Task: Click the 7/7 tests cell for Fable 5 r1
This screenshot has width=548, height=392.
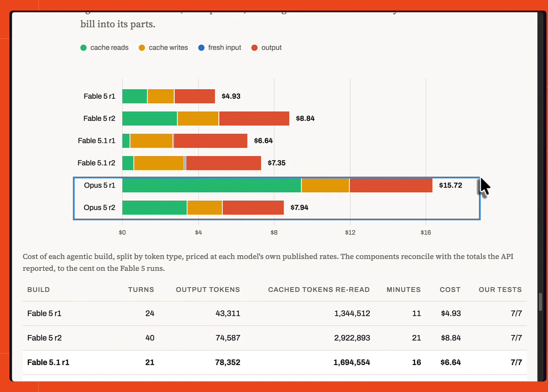Action: [x=516, y=313]
